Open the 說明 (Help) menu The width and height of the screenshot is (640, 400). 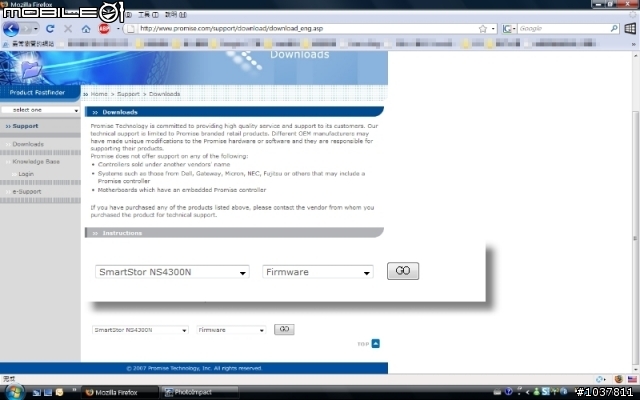coord(176,15)
